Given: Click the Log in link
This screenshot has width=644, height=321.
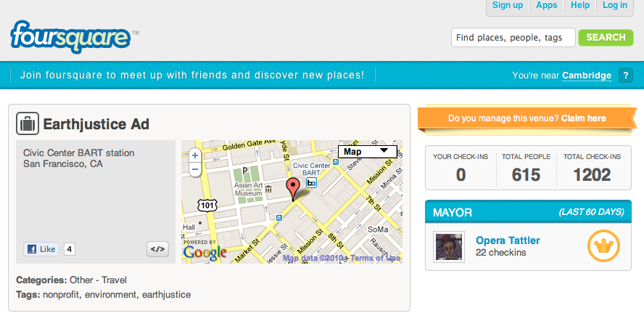Looking at the screenshot, I should [x=615, y=5].
